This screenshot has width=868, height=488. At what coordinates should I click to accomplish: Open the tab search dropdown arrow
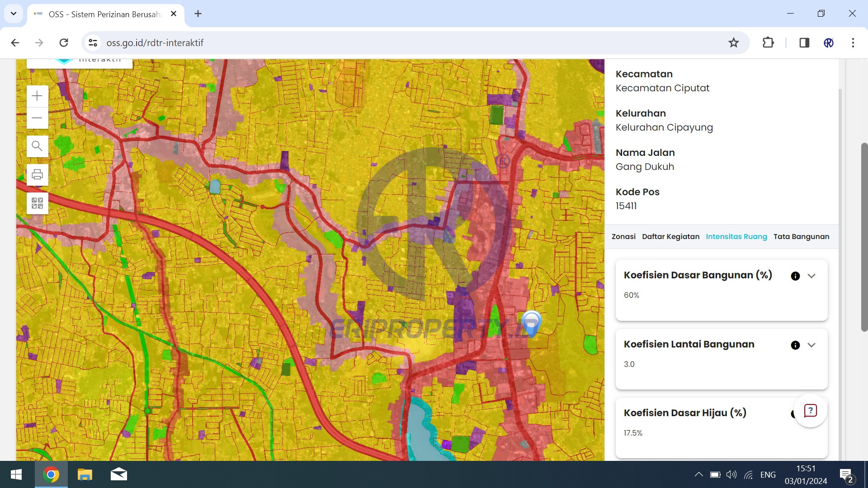[14, 14]
